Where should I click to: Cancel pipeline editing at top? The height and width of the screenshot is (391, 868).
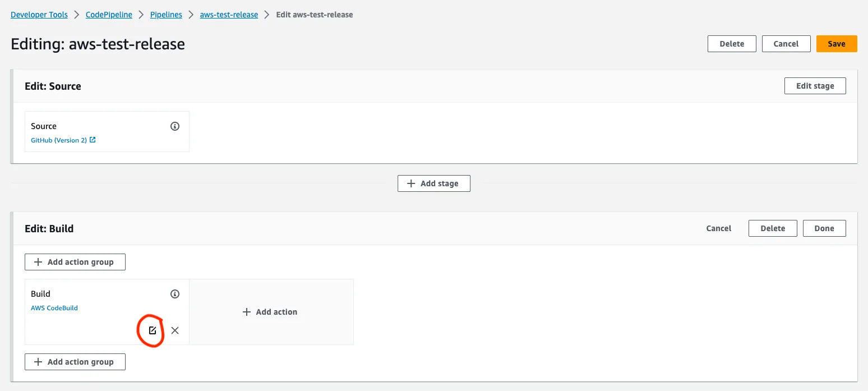point(786,44)
